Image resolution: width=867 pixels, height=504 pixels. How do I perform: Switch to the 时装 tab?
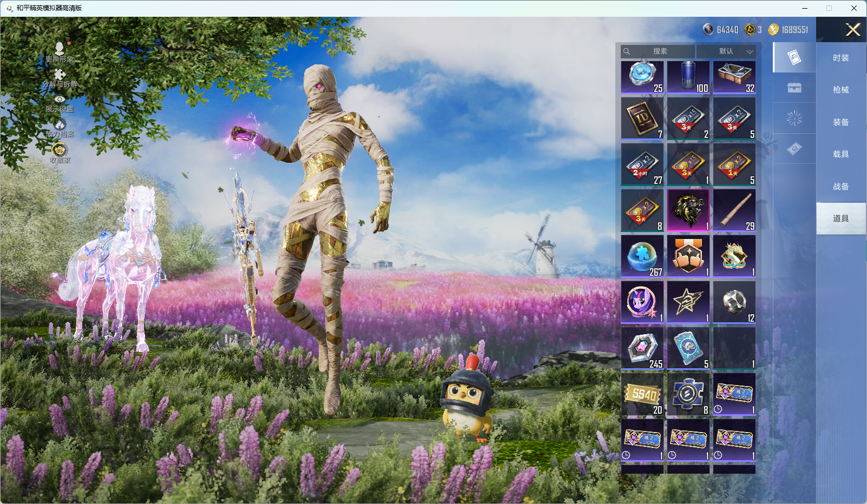(841, 58)
